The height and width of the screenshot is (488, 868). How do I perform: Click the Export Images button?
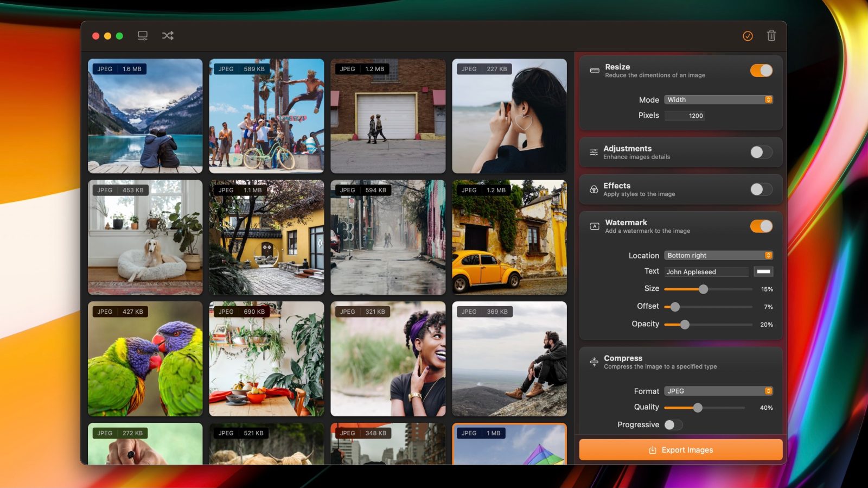pos(680,450)
